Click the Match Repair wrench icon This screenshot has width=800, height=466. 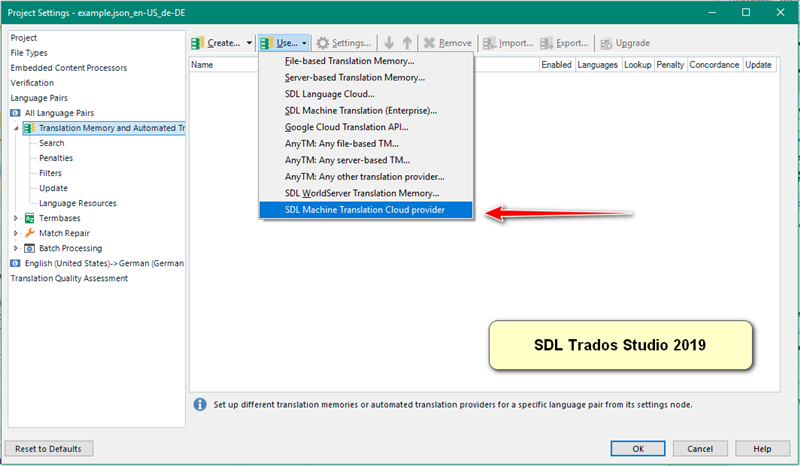tap(30, 233)
